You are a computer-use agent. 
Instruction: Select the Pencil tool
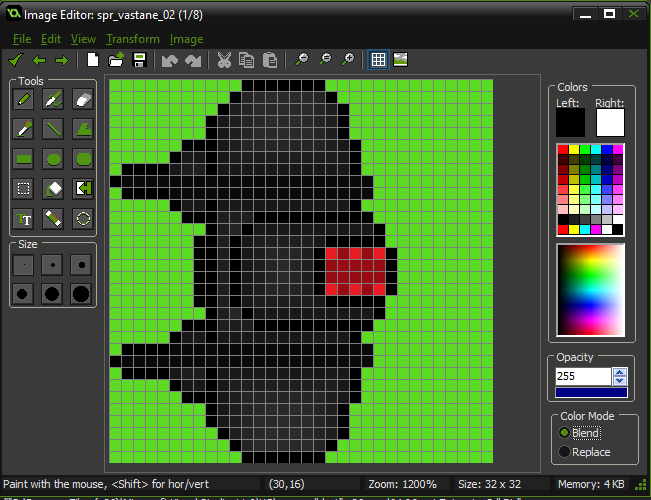pyautogui.click(x=23, y=99)
